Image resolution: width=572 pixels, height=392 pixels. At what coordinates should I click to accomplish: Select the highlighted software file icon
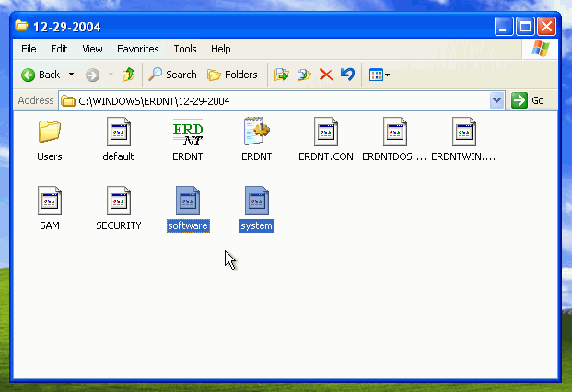pos(188,201)
